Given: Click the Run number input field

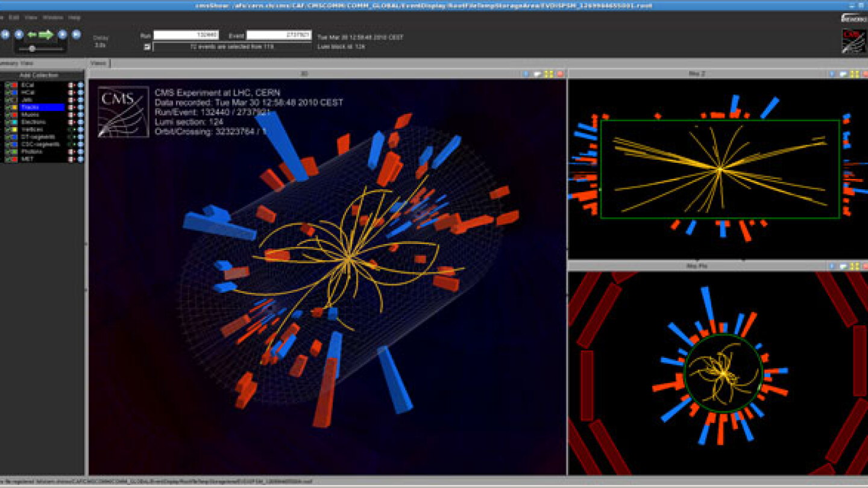Looking at the screenshot, I should click(186, 35).
